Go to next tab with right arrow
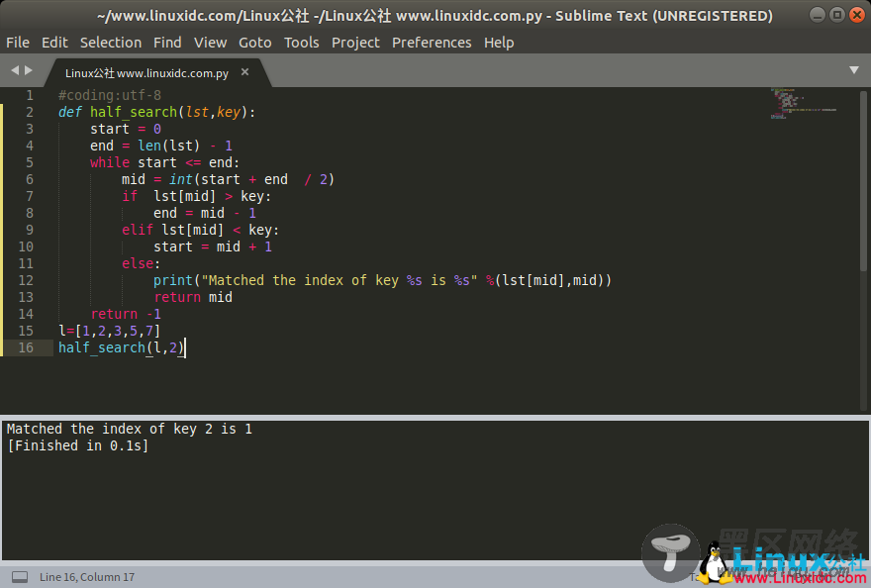This screenshot has width=871, height=588. 29,70
